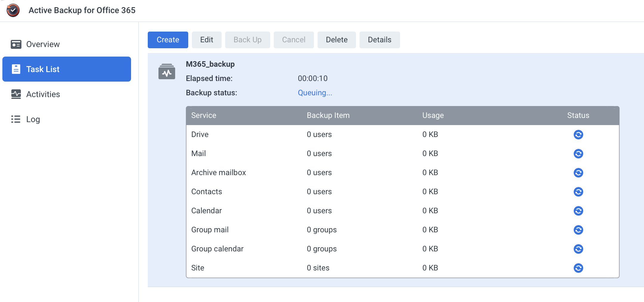Click the Group mail sync status icon
Image resolution: width=644 pixels, height=302 pixels.
pos(578,230)
